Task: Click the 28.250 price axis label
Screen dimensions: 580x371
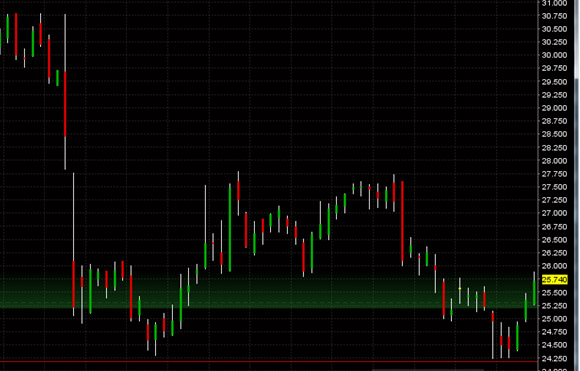Action: 554,148
